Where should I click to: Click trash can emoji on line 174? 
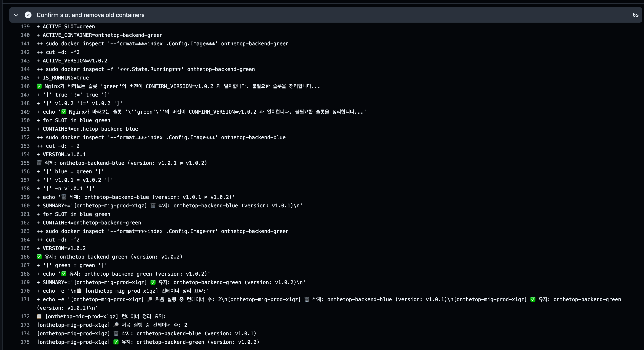(x=116, y=333)
